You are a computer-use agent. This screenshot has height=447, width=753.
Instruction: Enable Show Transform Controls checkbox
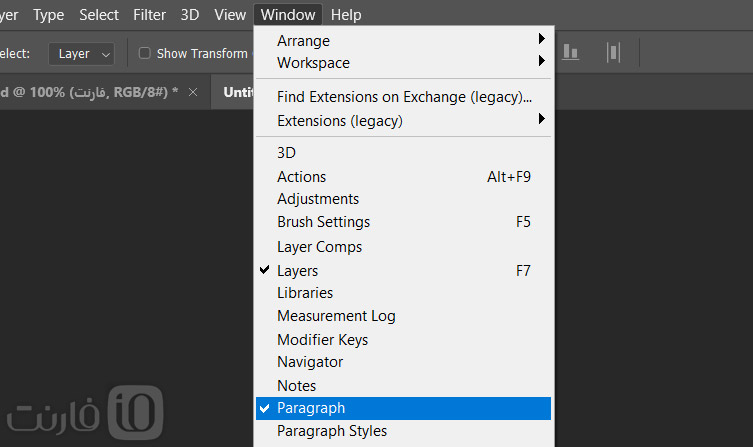[x=145, y=53]
